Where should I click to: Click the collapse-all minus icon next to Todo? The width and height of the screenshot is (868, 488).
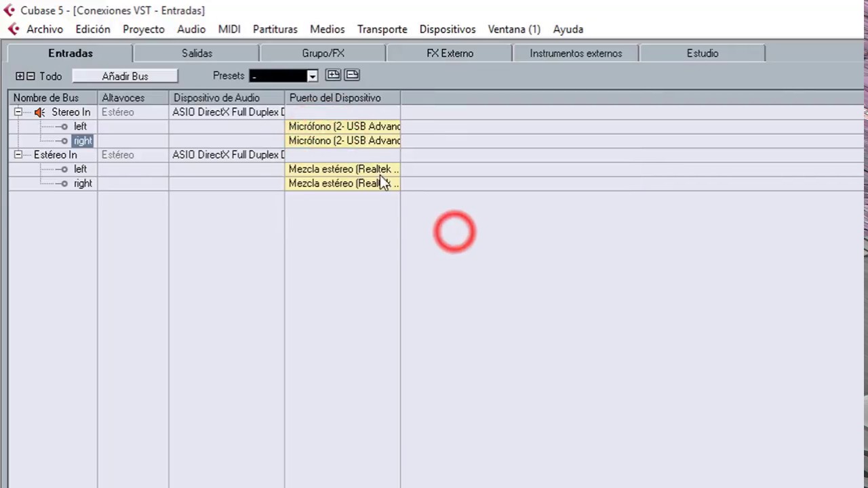coord(31,77)
